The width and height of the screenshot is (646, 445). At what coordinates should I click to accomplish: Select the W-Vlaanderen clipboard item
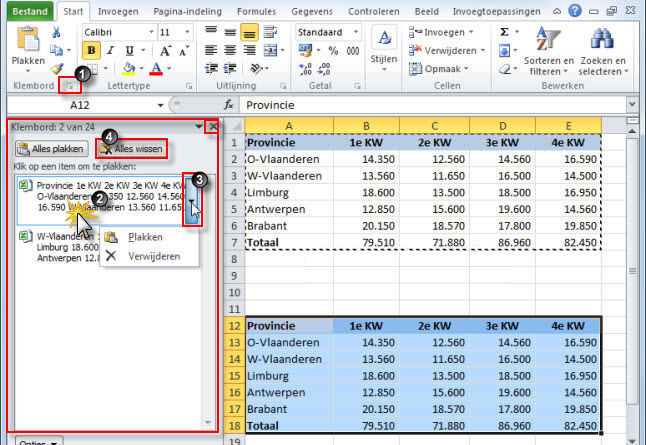pyautogui.click(x=59, y=247)
